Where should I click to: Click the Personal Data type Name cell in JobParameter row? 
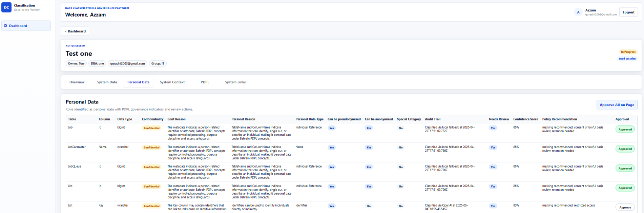coord(299,147)
